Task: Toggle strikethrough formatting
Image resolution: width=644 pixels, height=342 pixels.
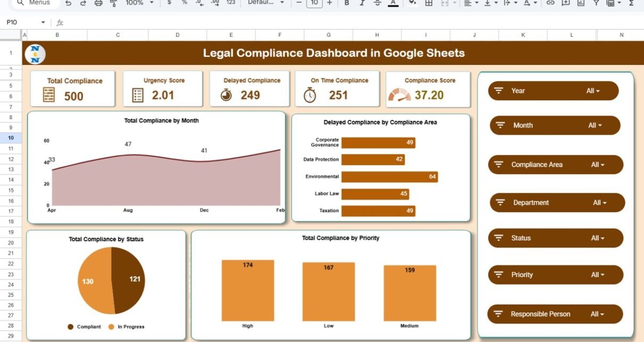Action: [377, 3]
